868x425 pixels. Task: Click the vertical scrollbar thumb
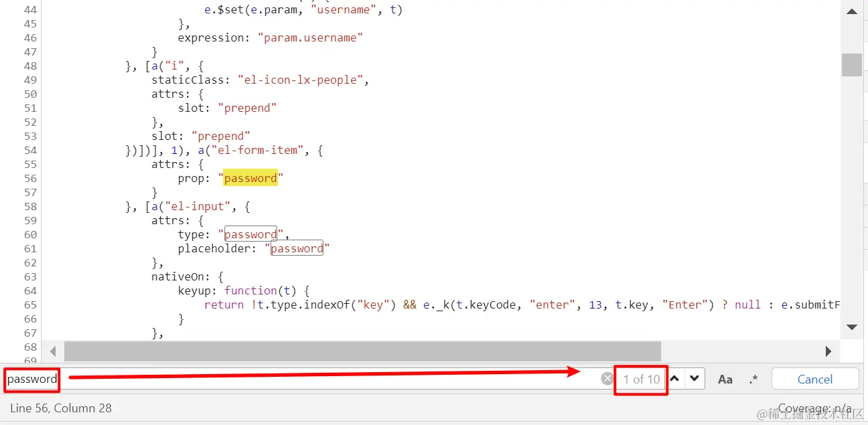(852, 65)
